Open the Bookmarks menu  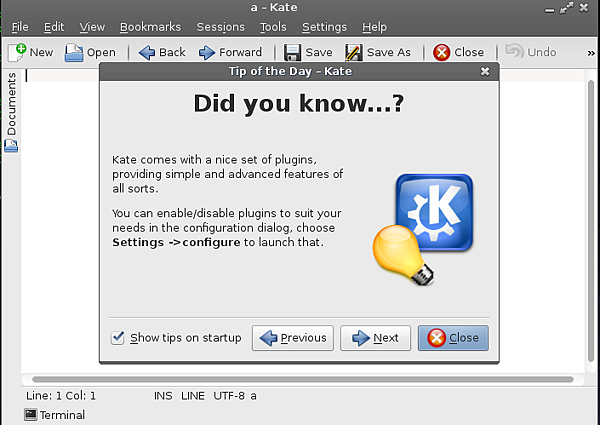pyautogui.click(x=150, y=27)
